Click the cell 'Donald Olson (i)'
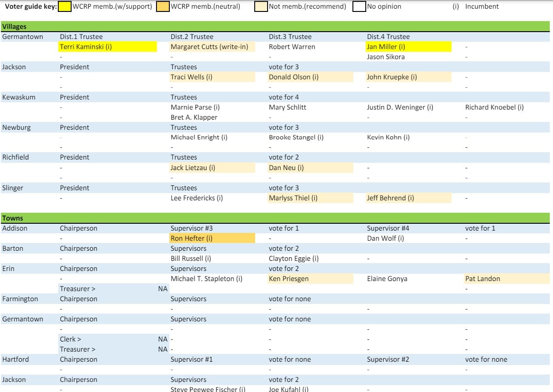This screenshot has height=392, width=553. [x=310, y=77]
